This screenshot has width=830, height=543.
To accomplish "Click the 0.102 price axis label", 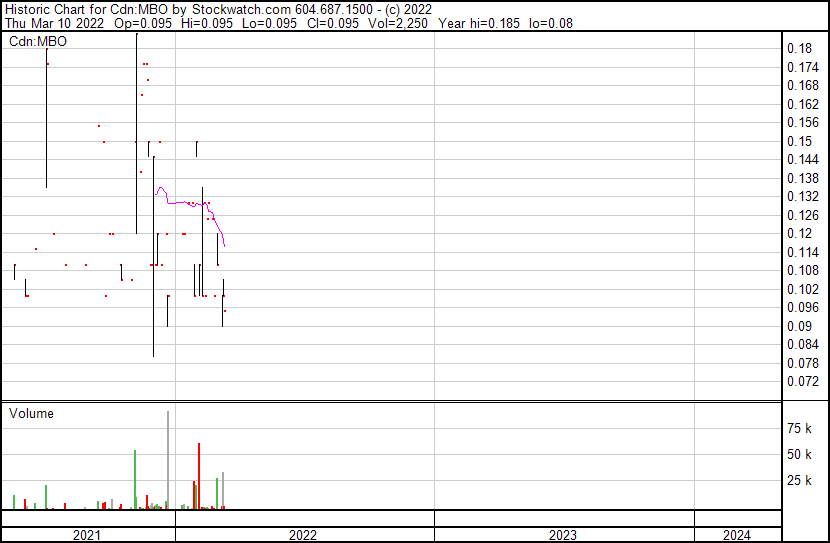I will click(x=802, y=289).
